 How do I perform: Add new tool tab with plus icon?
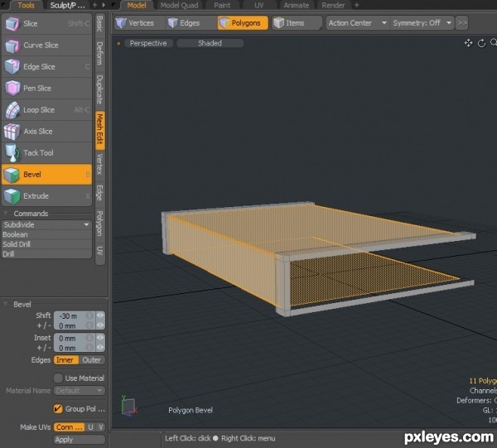point(94,6)
